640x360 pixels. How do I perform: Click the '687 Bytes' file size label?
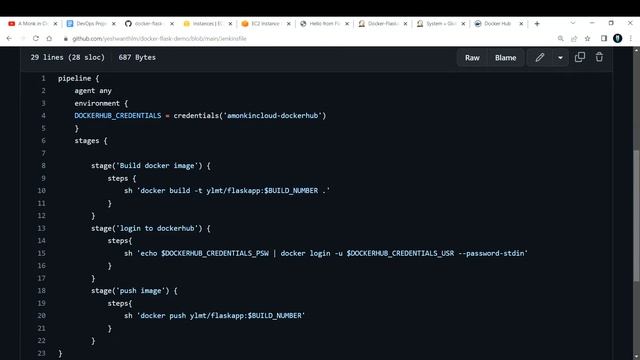[137, 58]
